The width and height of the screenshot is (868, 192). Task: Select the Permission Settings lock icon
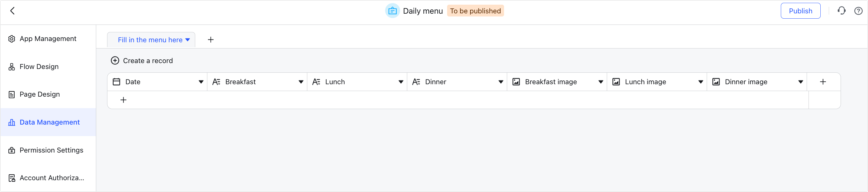click(12, 150)
